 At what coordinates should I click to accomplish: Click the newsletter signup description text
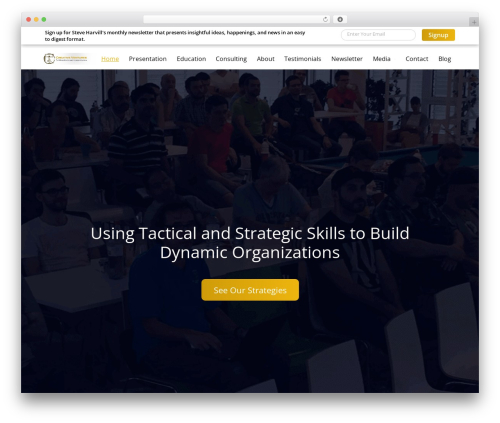[x=175, y=36]
